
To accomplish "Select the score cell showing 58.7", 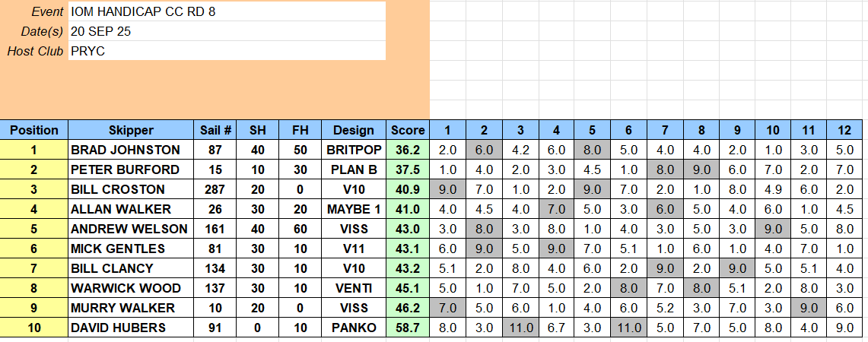I will click(x=408, y=328).
